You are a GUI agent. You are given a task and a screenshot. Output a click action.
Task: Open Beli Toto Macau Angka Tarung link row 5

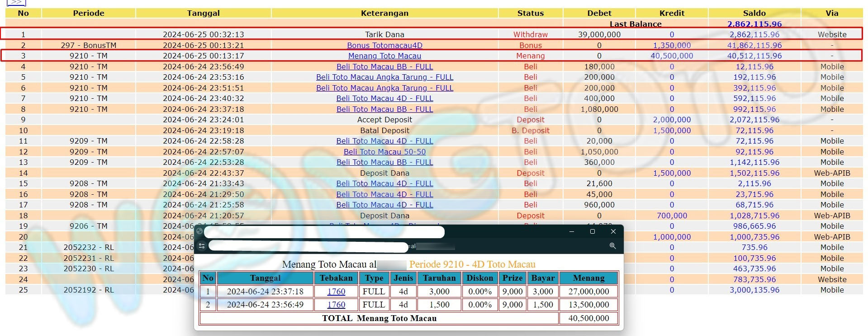click(384, 77)
